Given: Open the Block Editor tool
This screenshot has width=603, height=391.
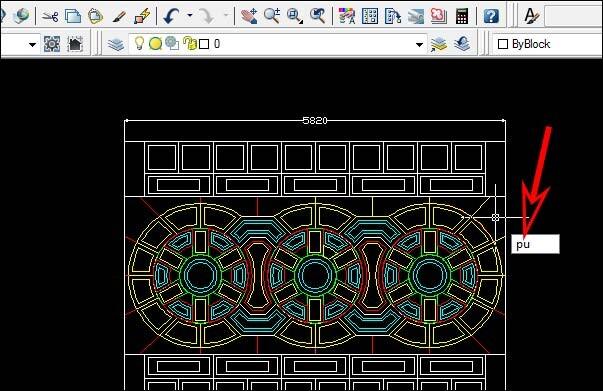Looking at the screenshot, I should [142, 16].
